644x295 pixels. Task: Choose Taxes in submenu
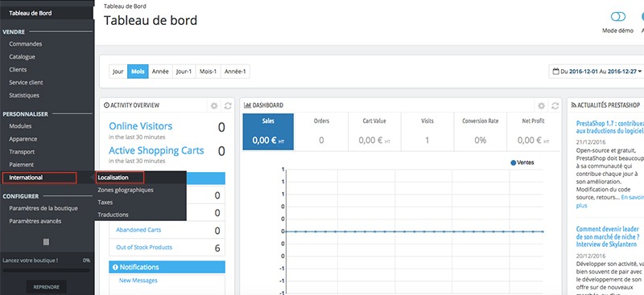click(105, 203)
